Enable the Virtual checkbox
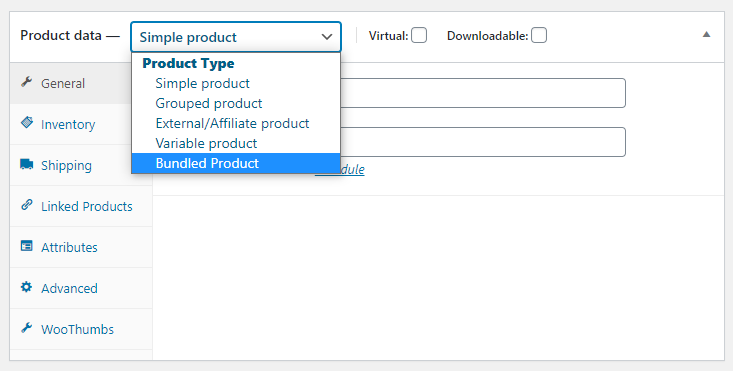Viewport: 733px width, 371px height. click(x=419, y=36)
